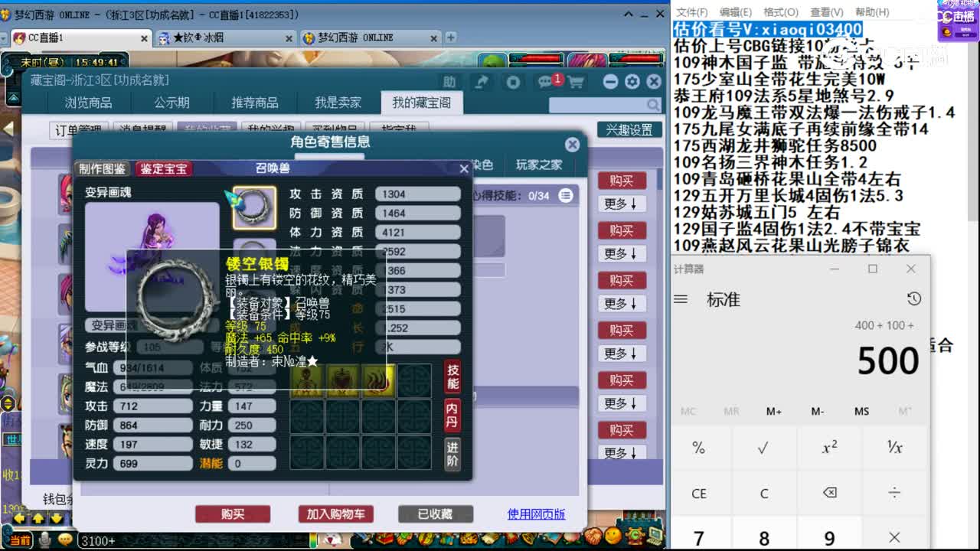Open the message bubble icon with red badge

tap(546, 82)
